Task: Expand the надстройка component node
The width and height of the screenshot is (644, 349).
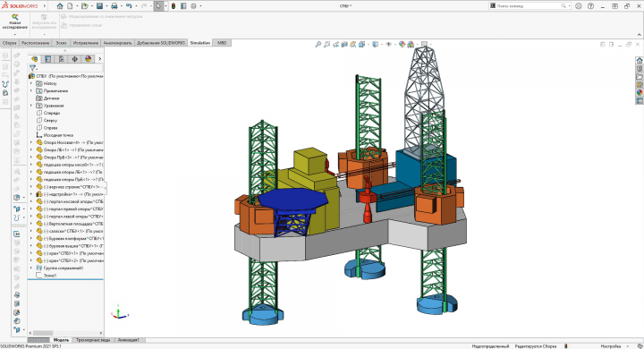Action: coord(31,194)
